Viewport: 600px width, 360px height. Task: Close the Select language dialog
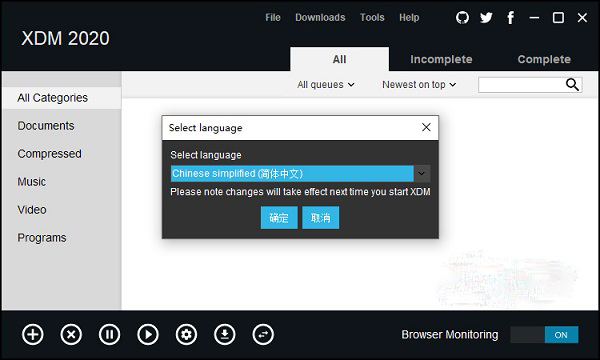[426, 127]
